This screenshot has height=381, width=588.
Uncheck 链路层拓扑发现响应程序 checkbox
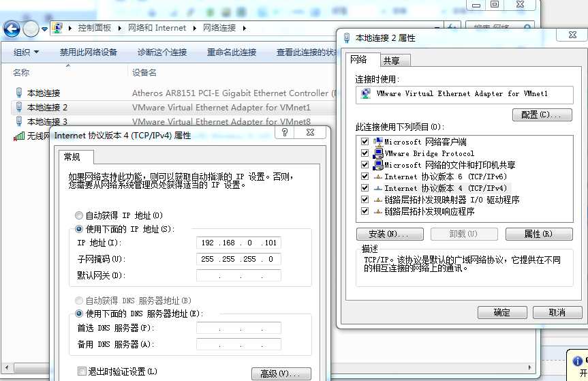(x=365, y=211)
